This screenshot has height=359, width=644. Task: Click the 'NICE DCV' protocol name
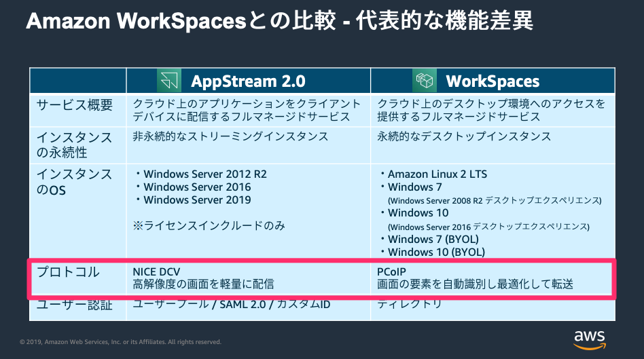156,271
